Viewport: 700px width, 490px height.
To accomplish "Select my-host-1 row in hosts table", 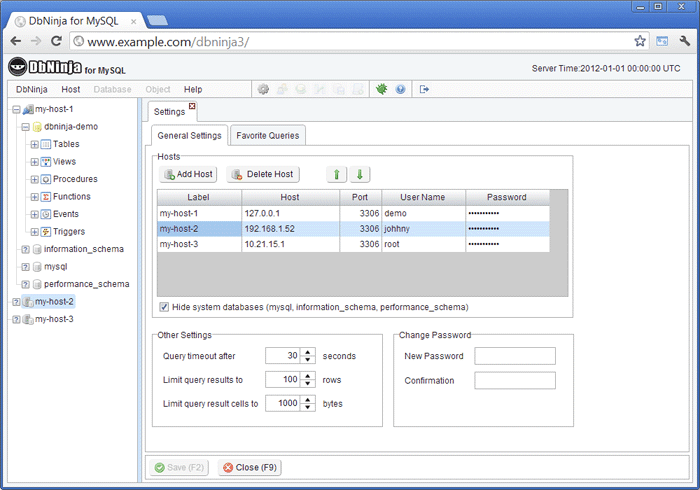I will click(353, 213).
